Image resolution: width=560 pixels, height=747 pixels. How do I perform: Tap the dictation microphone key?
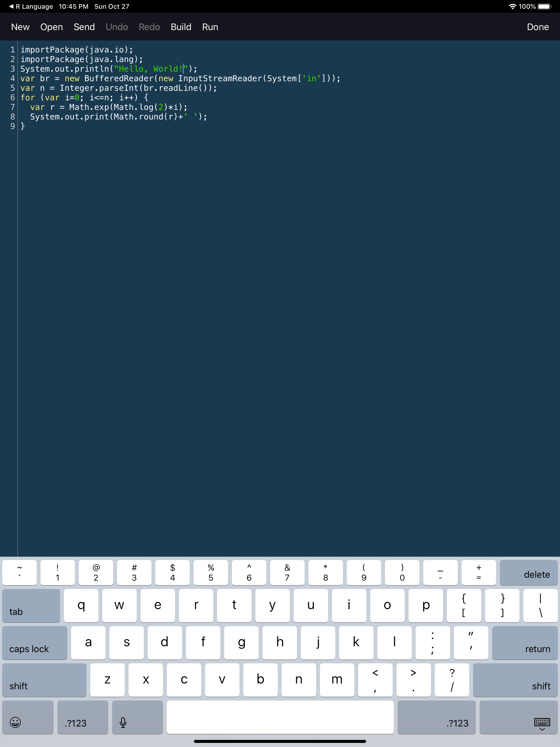123,723
